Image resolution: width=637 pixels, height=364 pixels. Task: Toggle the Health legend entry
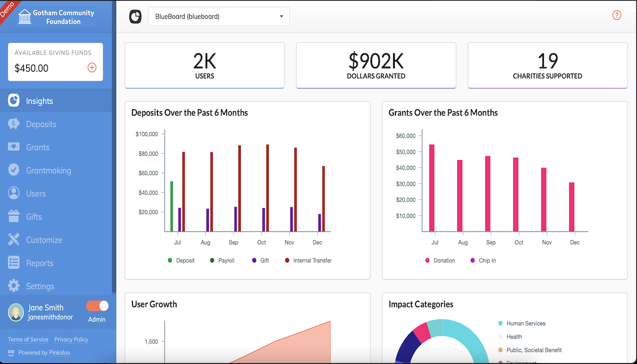click(x=510, y=337)
